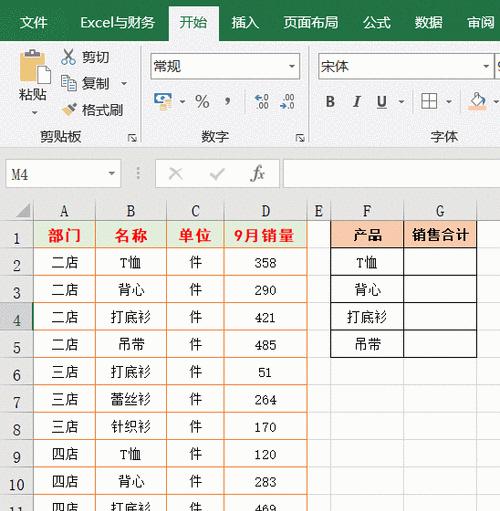
Task: Click 吊带 in the product summary table
Action: tap(367, 344)
